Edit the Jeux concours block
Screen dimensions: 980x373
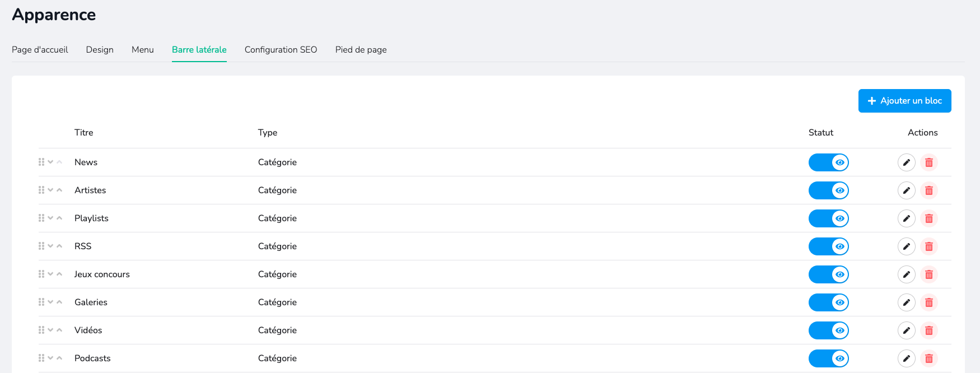click(906, 274)
